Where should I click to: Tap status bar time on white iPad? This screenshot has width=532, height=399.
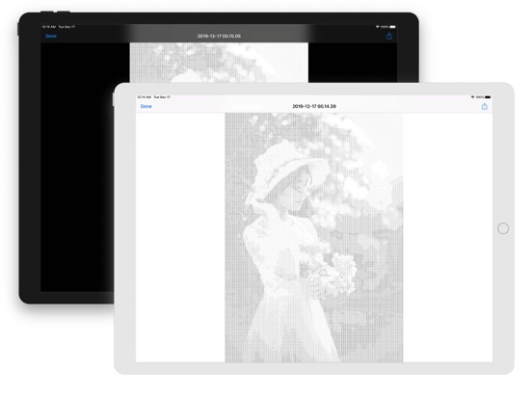coord(144,97)
